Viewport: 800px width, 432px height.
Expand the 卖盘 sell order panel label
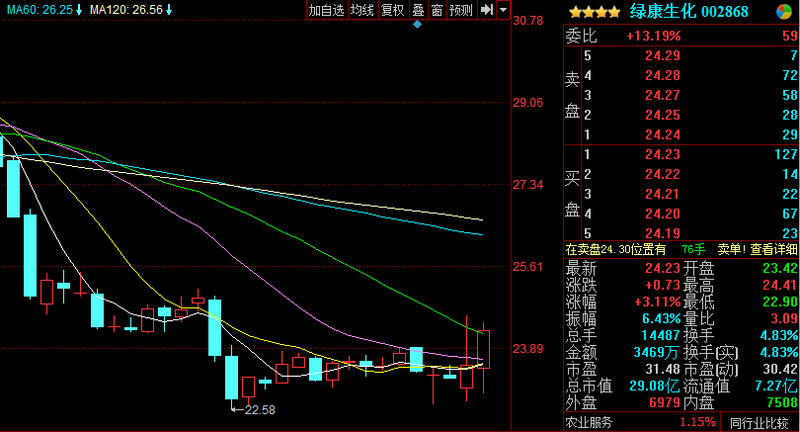(572, 95)
